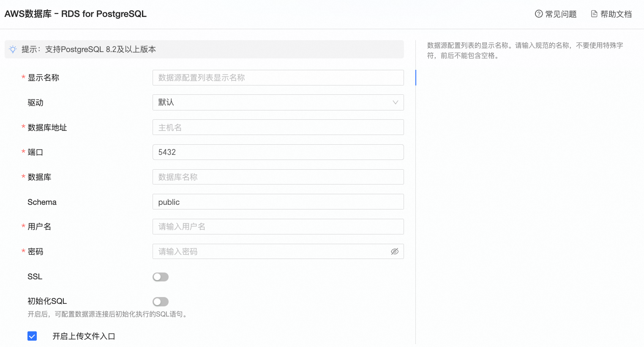Click the help document file icon
The width and height of the screenshot is (644, 347).
point(594,14)
